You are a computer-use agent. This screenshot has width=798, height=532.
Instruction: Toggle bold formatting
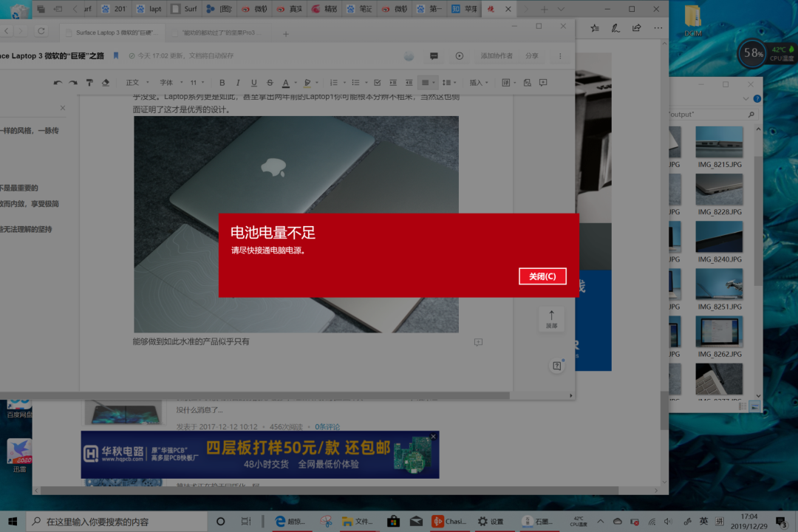click(x=222, y=83)
